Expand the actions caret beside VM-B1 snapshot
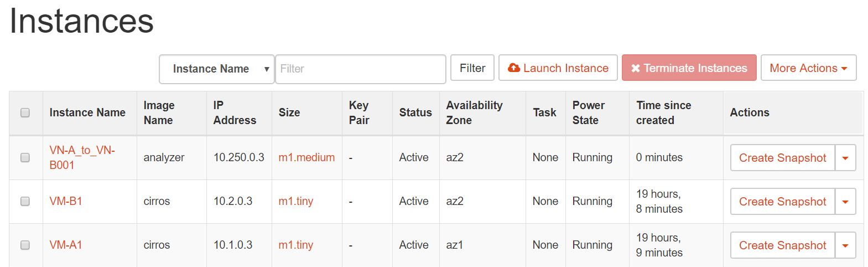 (x=845, y=202)
